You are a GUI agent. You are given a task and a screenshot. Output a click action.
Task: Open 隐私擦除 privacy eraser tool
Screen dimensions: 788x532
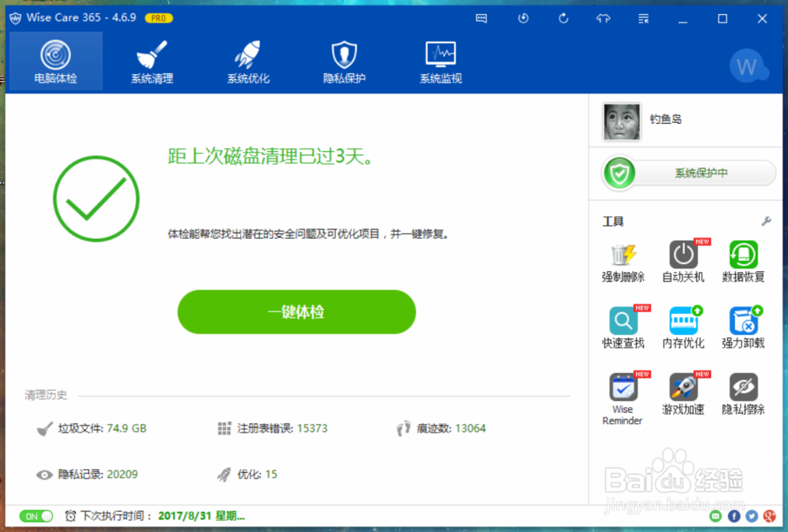(743, 394)
